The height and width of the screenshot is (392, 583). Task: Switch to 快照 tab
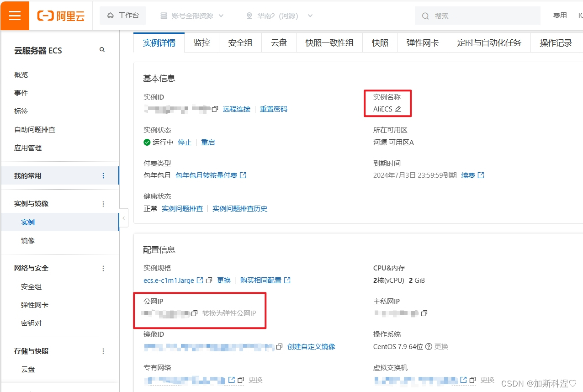[380, 43]
